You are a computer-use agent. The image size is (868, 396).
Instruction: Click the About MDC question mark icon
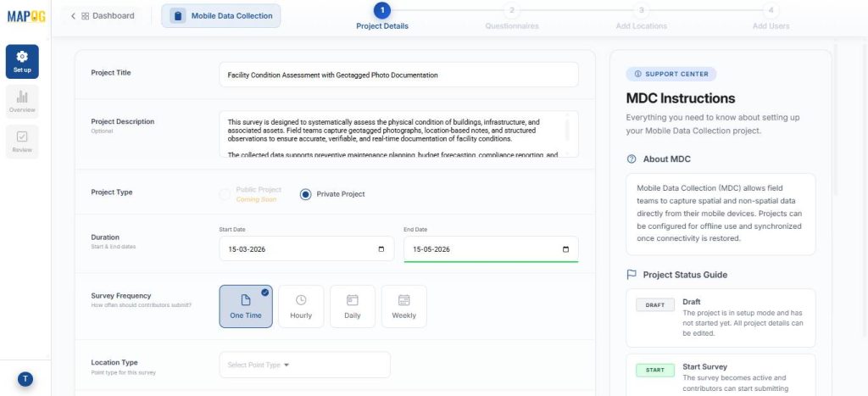pyautogui.click(x=632, y=159)
